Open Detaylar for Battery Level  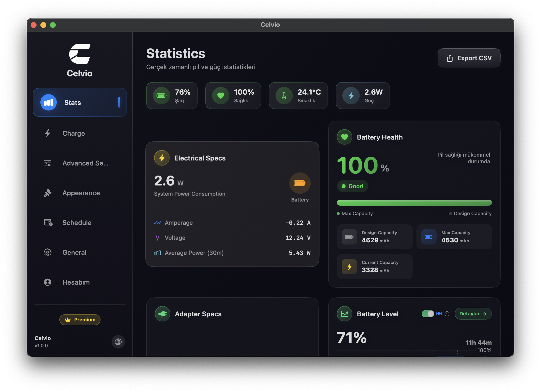click(473, 314)
